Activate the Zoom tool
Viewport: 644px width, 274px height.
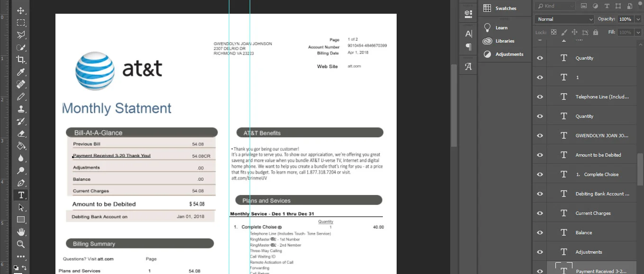pos(21,244)
